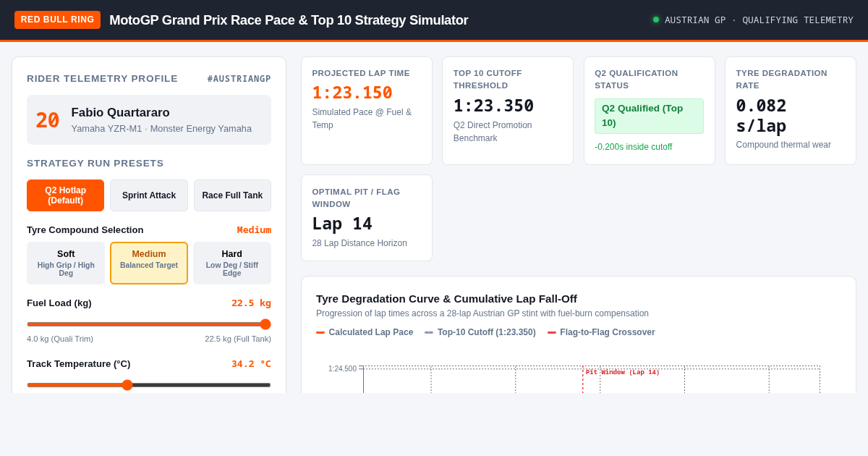Click the Lap 14 pit window value
The height and width of the screenshot is (456, 868).
(x=342, y=224)
